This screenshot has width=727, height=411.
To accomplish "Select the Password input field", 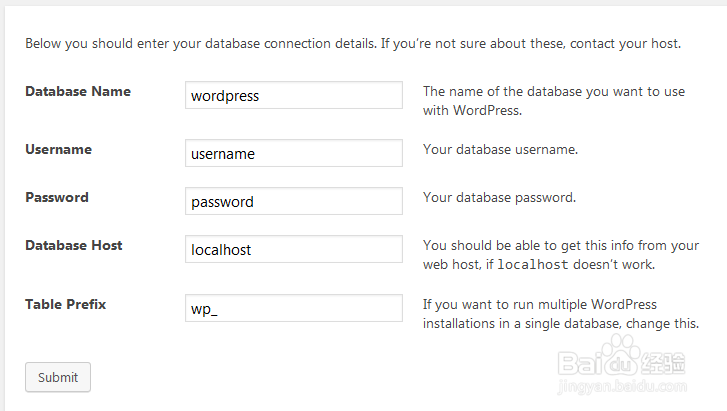I will [x=294, y=201].
